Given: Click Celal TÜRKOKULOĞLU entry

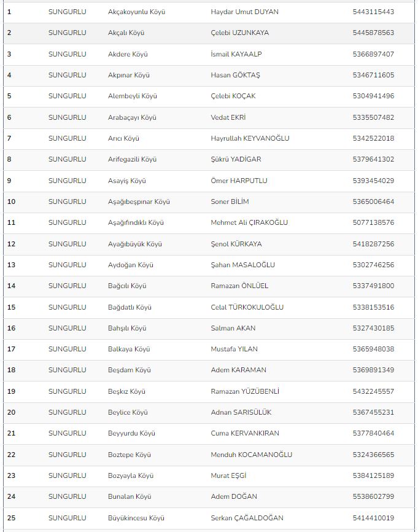Looking at the screenshot, I should click(x=247, y=307).
